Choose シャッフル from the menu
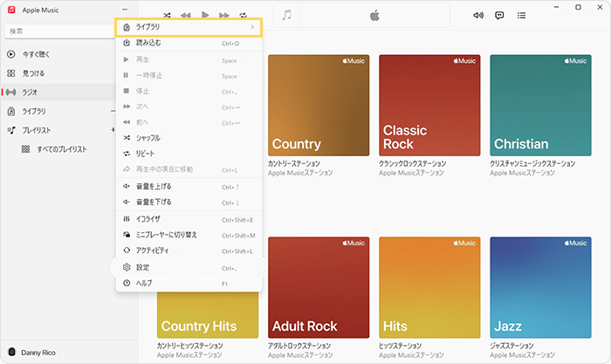Screen dimensions: 611x364 tap(189, 138)
